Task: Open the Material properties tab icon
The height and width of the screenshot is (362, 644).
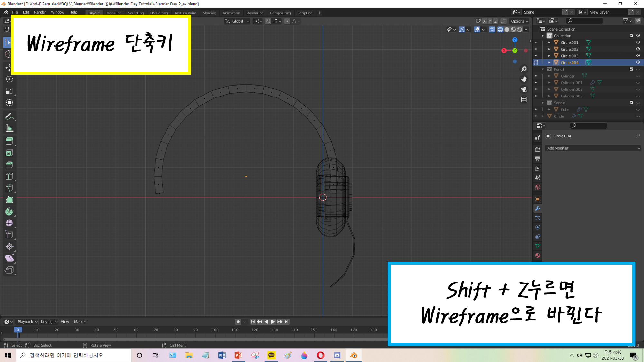Action: pyautogui.click(x=537, y=255)
